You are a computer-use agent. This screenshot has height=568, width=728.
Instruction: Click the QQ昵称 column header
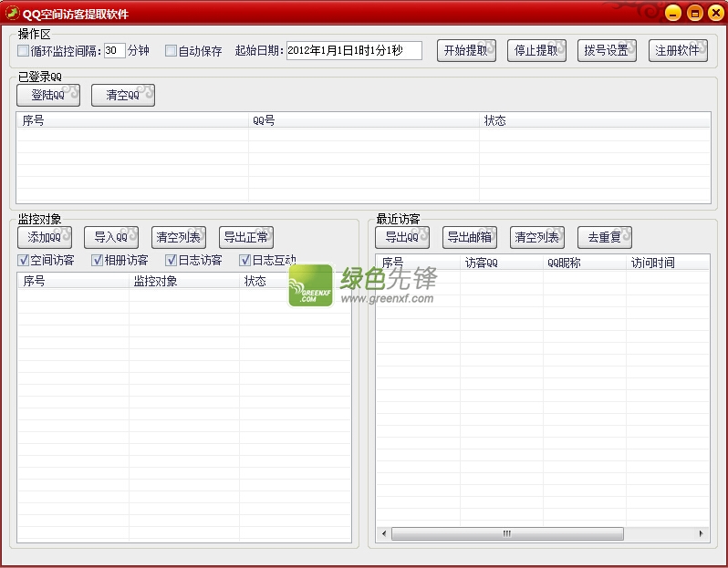point(585,263)
